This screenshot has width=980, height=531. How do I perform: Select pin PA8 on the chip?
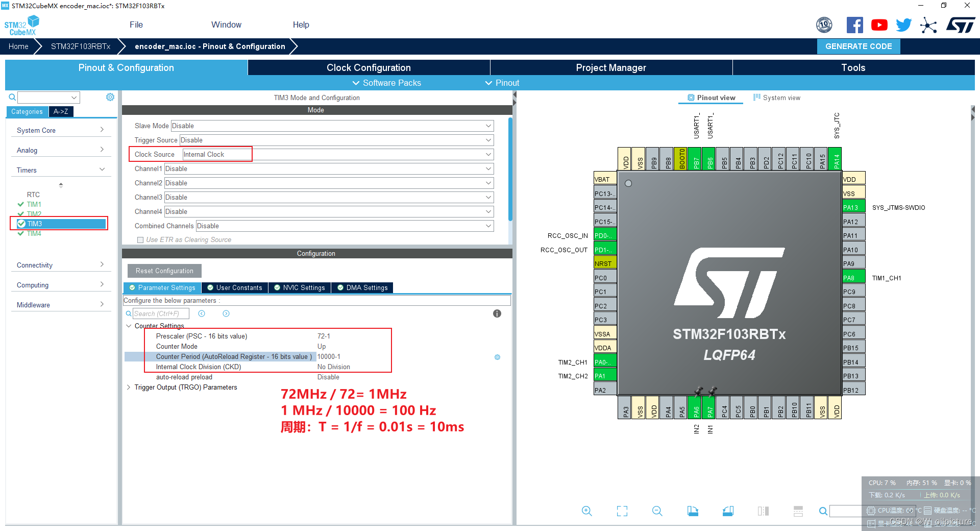pos(853,278)
